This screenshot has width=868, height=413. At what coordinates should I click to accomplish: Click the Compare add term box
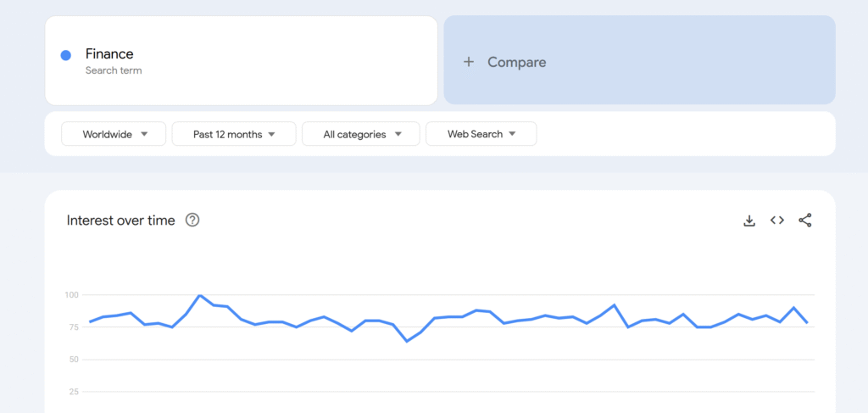(x=639, y=60)
